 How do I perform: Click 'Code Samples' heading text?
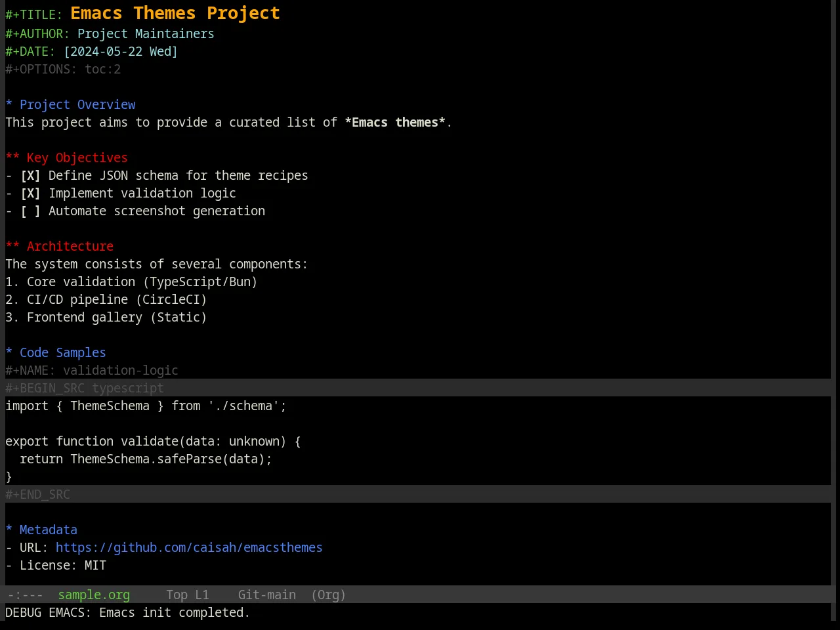[63, 353]
